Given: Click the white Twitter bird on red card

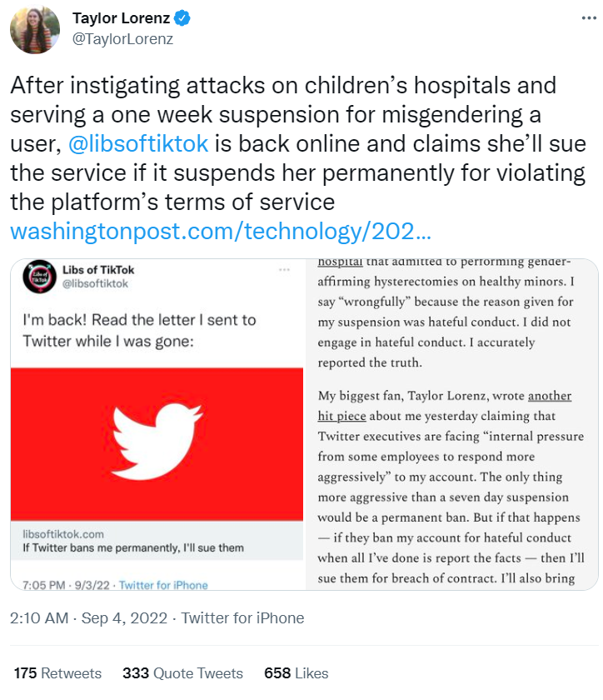Looking at the screenshot, I should tap(157, 442).
